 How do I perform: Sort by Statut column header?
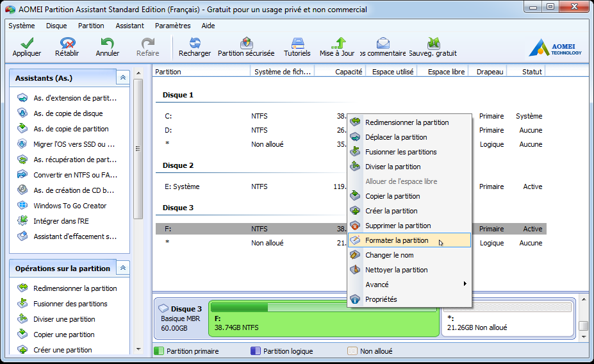click(527, 72)
